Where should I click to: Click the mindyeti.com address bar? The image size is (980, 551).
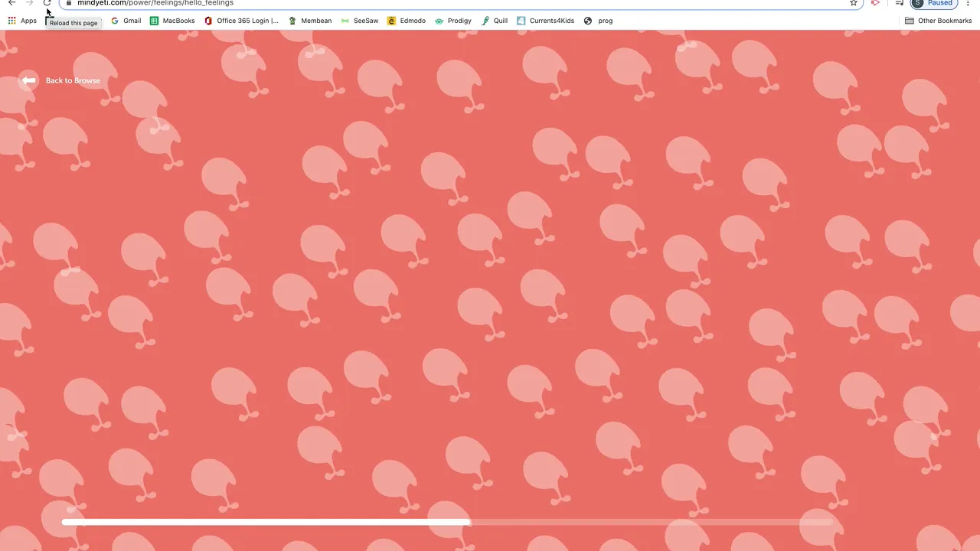(459, 3)
